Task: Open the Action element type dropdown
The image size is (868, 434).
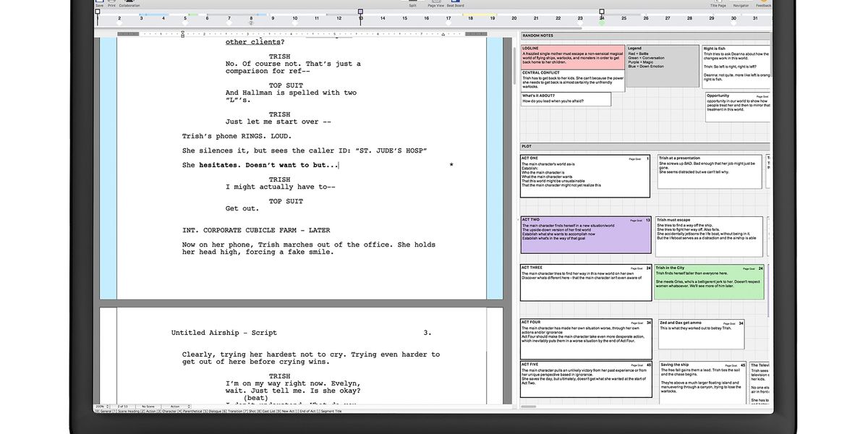Action: [175, 406]
